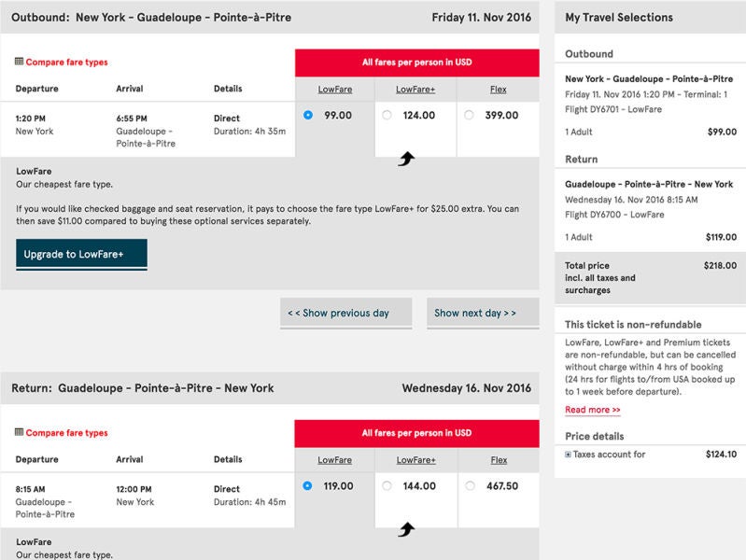Show next day of outbound flights
Viewport: 746px width, 560px height.
(x=483, y=313)
